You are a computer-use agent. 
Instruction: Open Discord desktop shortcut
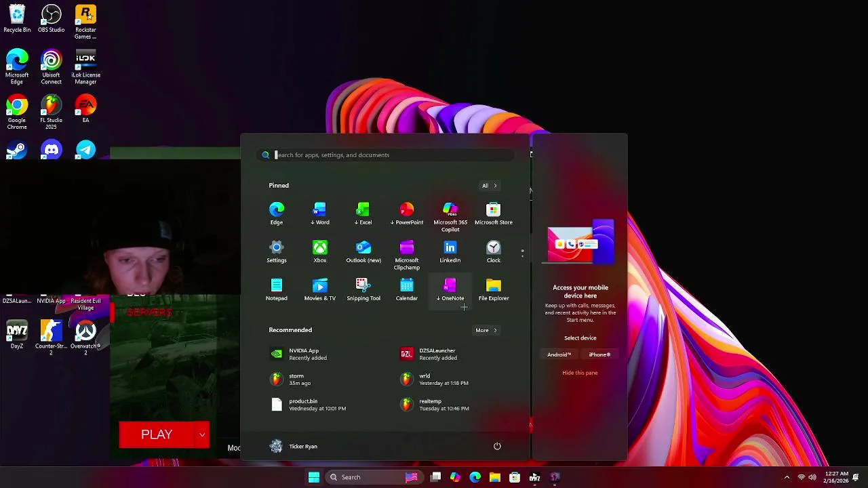(52, 149)
